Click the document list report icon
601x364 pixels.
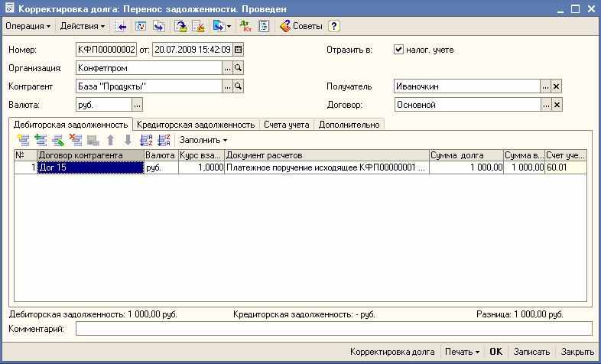(x=264, y=27)
